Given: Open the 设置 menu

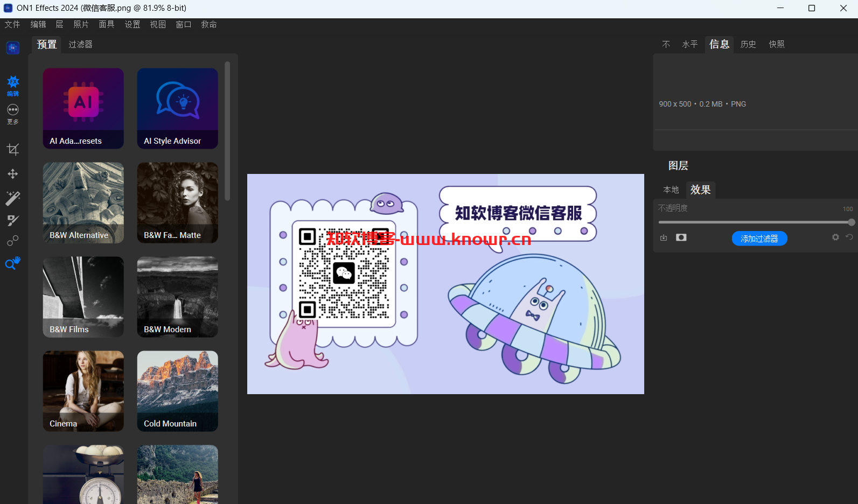Looking at the screenshot, I should pyautogui.click(x=132, y=24).
